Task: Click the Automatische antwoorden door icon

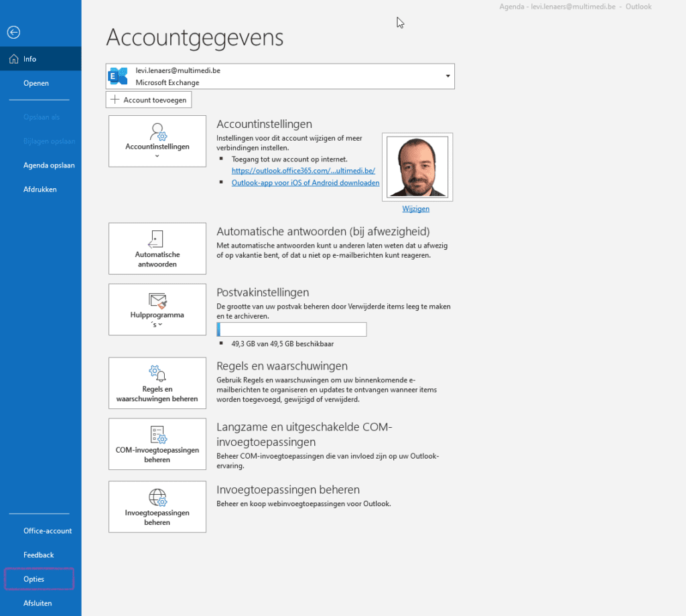Action: click(x=156, y=239)
